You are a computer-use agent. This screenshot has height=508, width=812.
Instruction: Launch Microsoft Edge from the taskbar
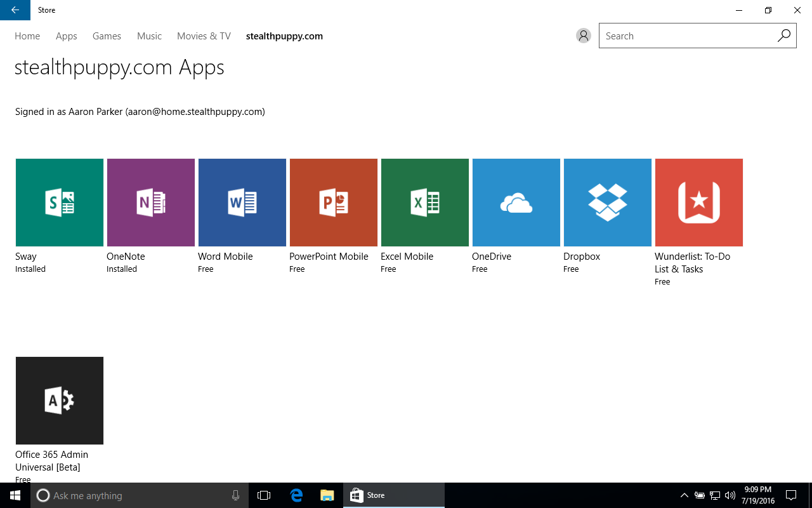tap(296, 495)
